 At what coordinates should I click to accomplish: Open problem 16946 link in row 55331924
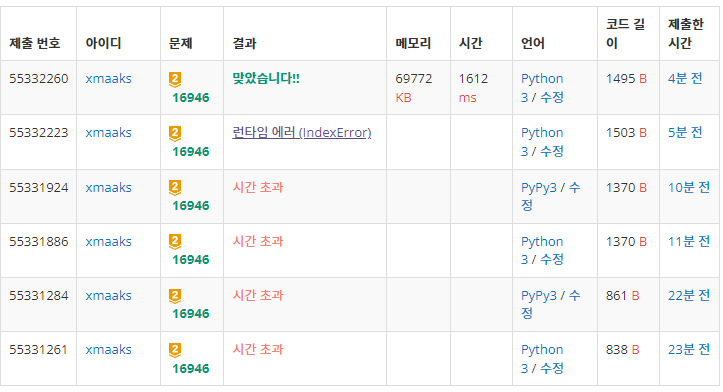pyautogui.click(x=191, y=206)
